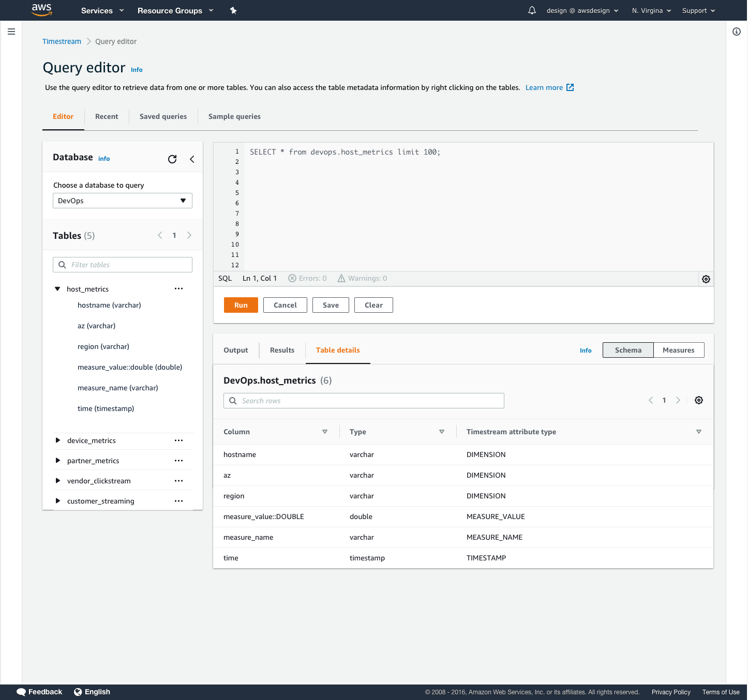
Task: Save the current query
Action: 331,305
